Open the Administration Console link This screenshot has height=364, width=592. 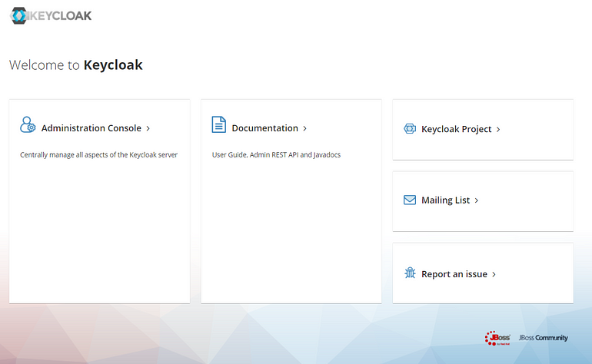(91, 128)
